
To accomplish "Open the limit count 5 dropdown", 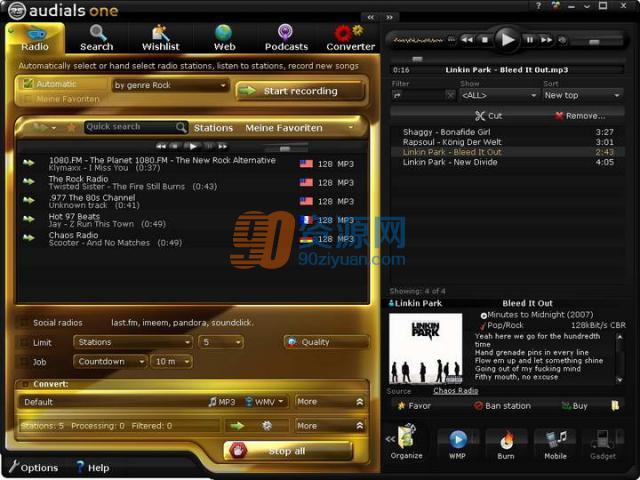I will pyautogui.click(x=221, y=342).
